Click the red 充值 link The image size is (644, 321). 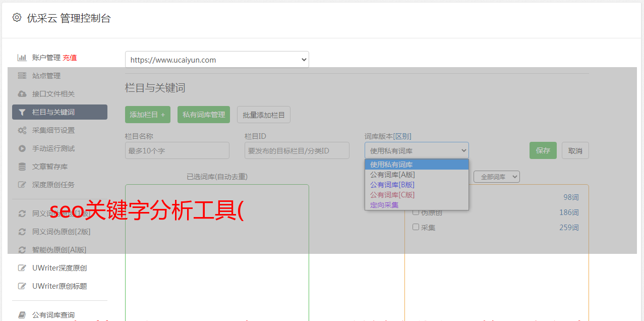(x=70, y=58)
